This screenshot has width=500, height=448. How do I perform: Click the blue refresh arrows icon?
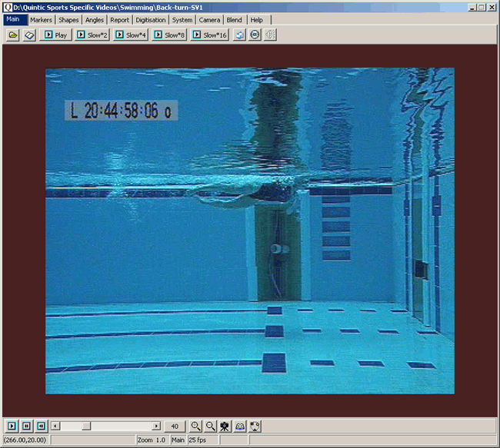(x=239, y=35)
